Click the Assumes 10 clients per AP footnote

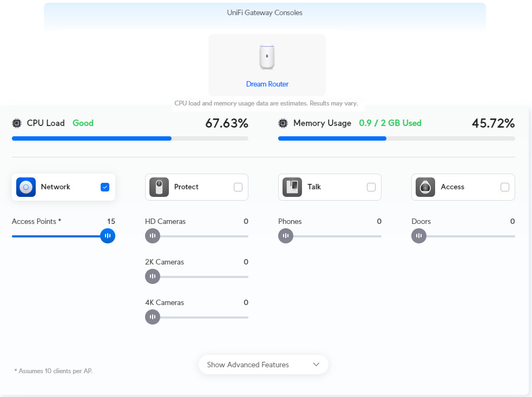(x=53, y=371)
